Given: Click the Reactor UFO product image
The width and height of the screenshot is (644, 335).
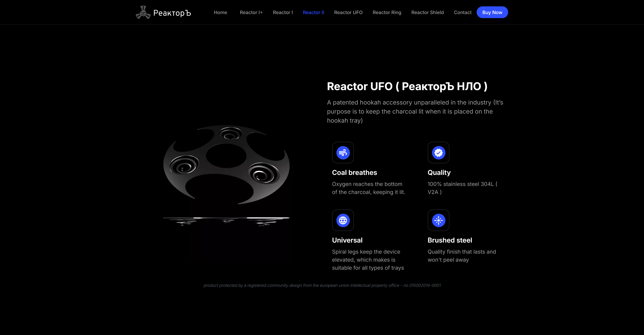Looking at the screenshot, I should tap(227, 176).
